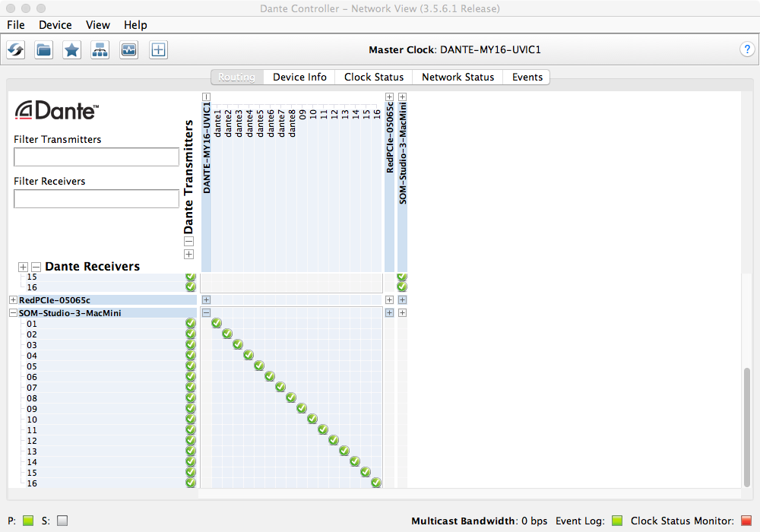Screen dimensions: 760x532
Task: Click the Filter Transmitters input field
Action: pyautogui.click(x=97, y=157)
